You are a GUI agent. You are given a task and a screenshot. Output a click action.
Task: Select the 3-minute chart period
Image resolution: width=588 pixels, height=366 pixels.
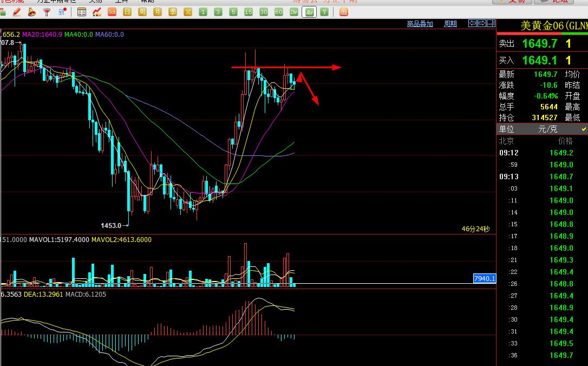(218, 12)
